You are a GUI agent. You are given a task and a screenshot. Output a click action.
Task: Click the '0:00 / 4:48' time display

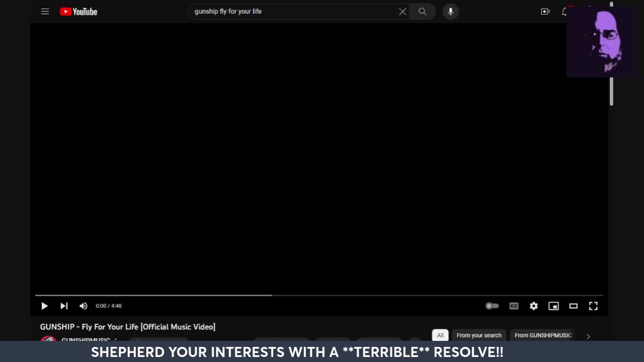pos(109,306)
